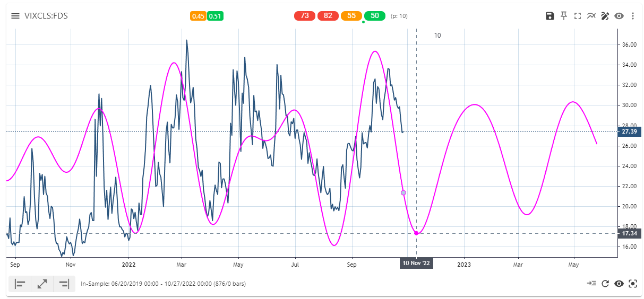644x299 pixels.
Task: Click the orange 0.45 badge
Action: click(x=198, y=16)
